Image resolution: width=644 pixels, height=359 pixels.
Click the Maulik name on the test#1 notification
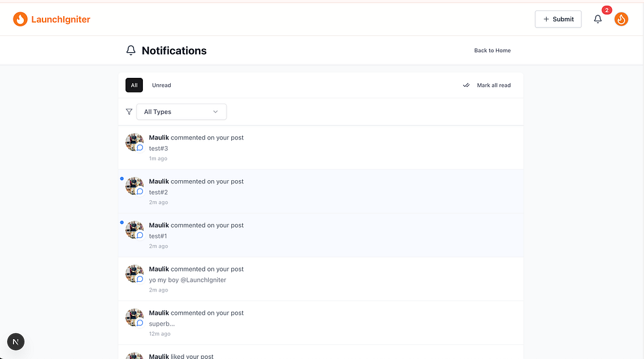(158, 225)
